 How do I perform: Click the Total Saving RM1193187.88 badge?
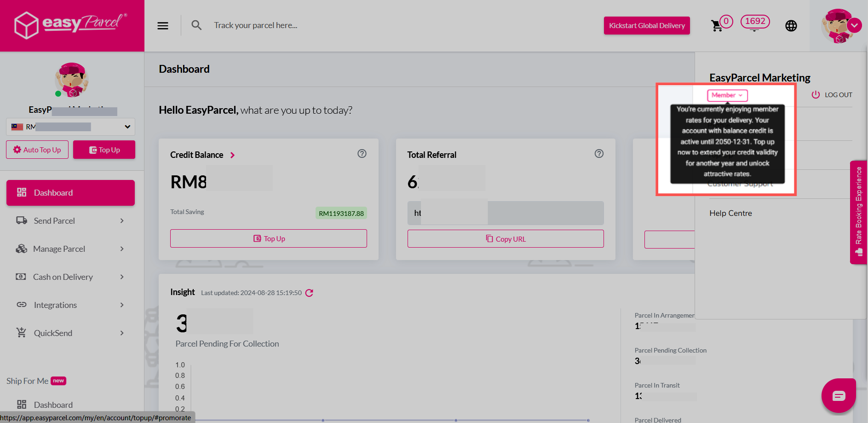tap(341, 213)
